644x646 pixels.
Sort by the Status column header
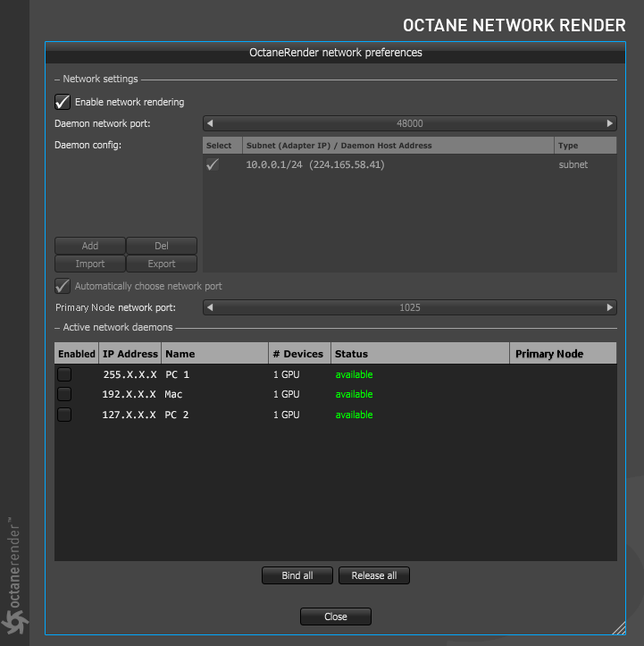click(421, 354)
